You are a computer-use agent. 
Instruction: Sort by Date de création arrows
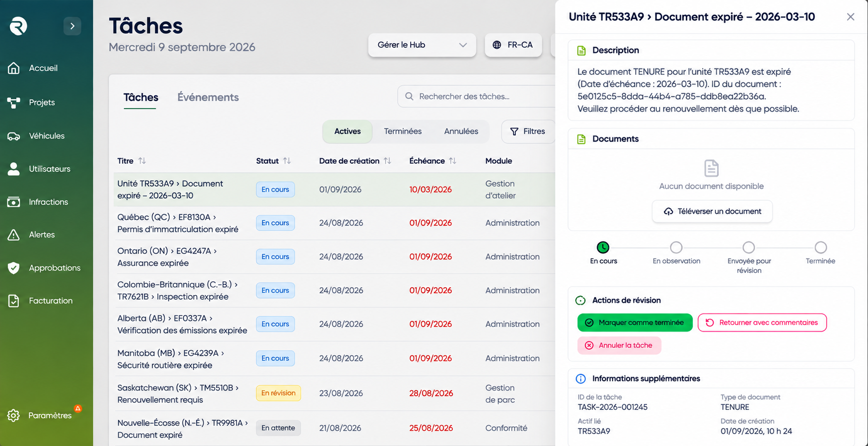[387, 161]
